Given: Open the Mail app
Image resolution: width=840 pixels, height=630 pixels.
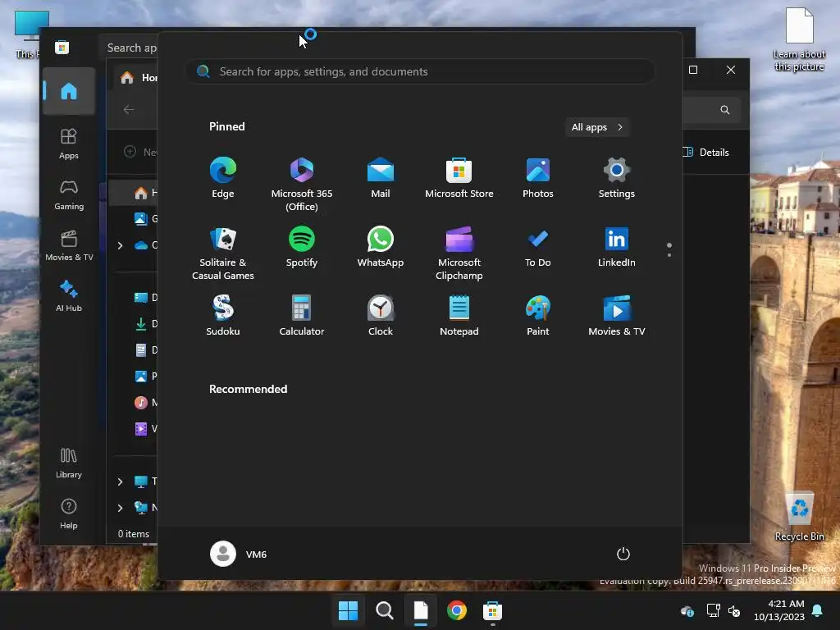Looking at the screenshot, I should [x=381, y=178].
